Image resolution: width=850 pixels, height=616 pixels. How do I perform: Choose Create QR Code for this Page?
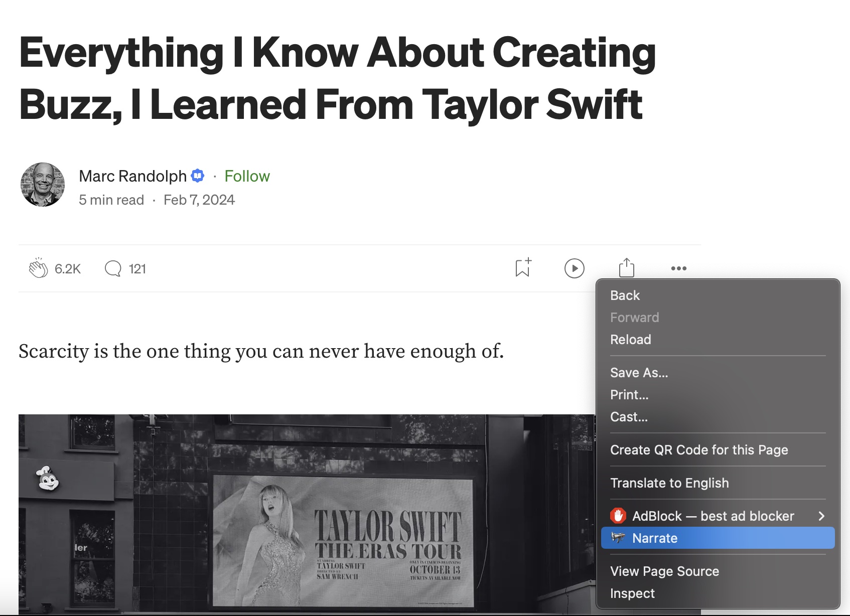pos(718,450)
